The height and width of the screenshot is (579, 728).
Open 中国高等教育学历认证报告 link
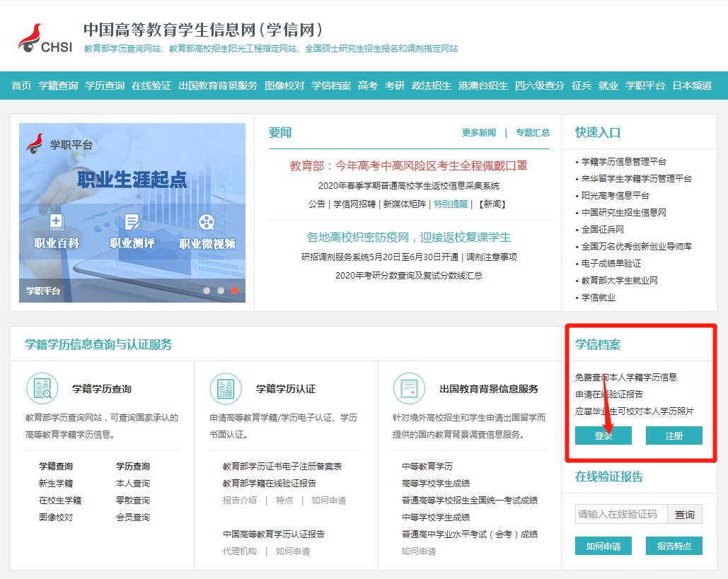click(274, 534)
